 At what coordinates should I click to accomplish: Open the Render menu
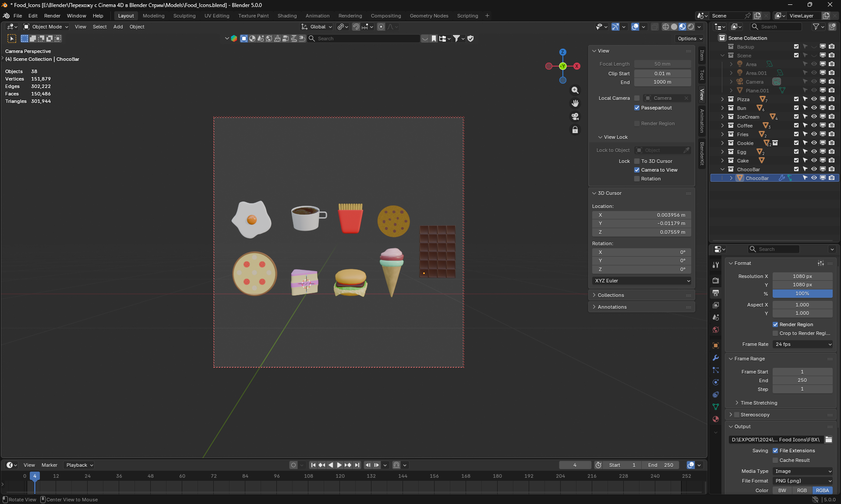[52, 16]
